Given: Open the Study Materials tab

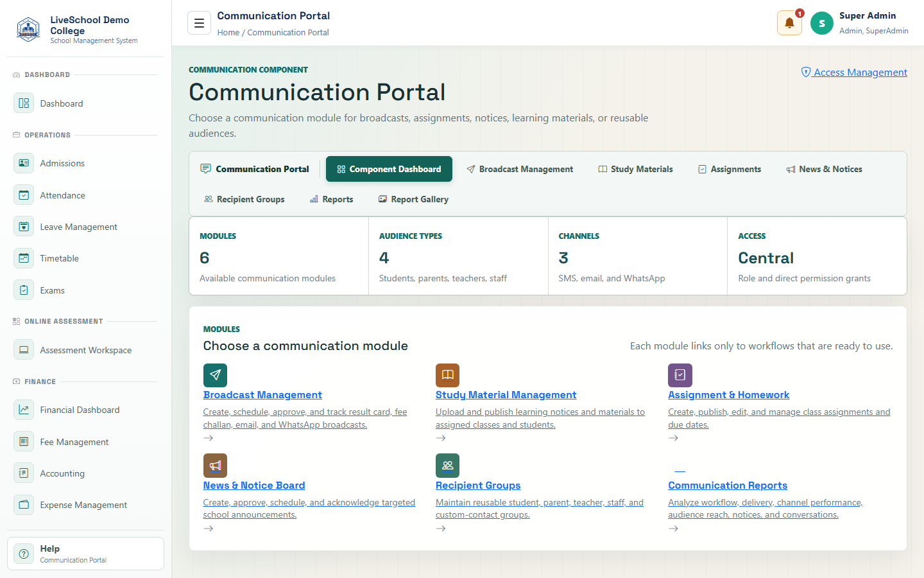Looking at the screenshot, I should 635,169.
